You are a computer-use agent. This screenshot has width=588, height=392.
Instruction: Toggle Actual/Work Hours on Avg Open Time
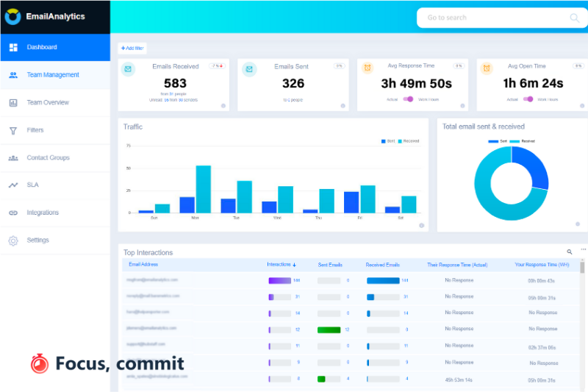point(528,99)
